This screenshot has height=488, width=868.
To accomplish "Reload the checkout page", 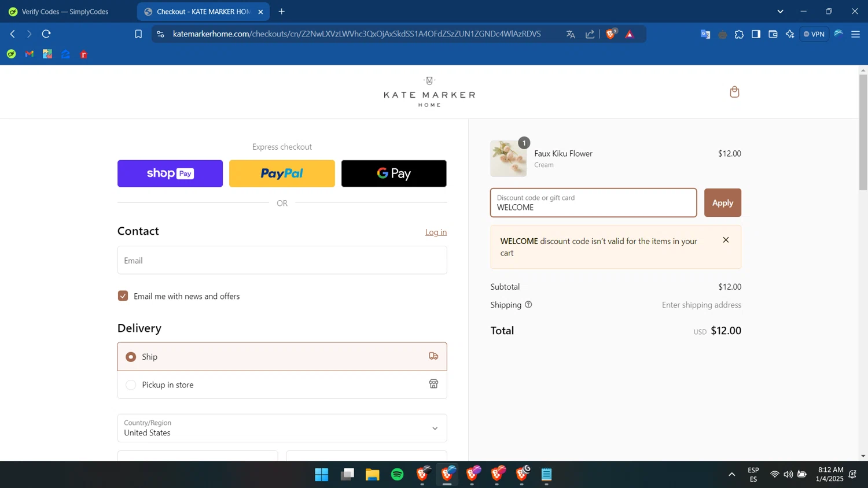I will (x=46, y=34).
